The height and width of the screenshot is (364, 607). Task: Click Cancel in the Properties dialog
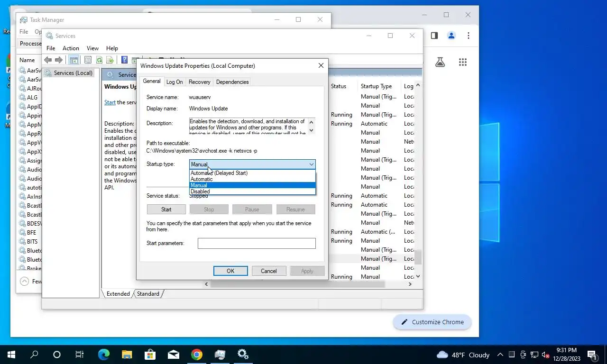pyautogui.click(x=268, y=271)
